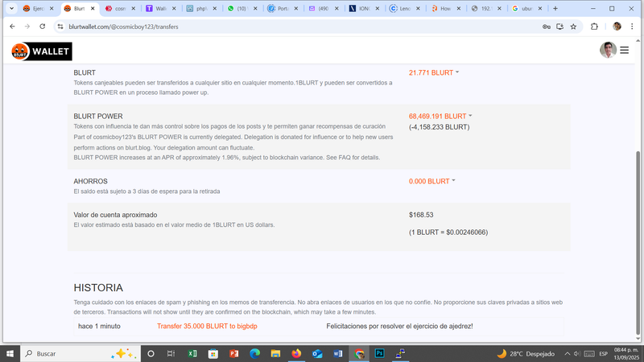
Task: Open the weather widget 28°C Despejado
Action: click(526, 353)
